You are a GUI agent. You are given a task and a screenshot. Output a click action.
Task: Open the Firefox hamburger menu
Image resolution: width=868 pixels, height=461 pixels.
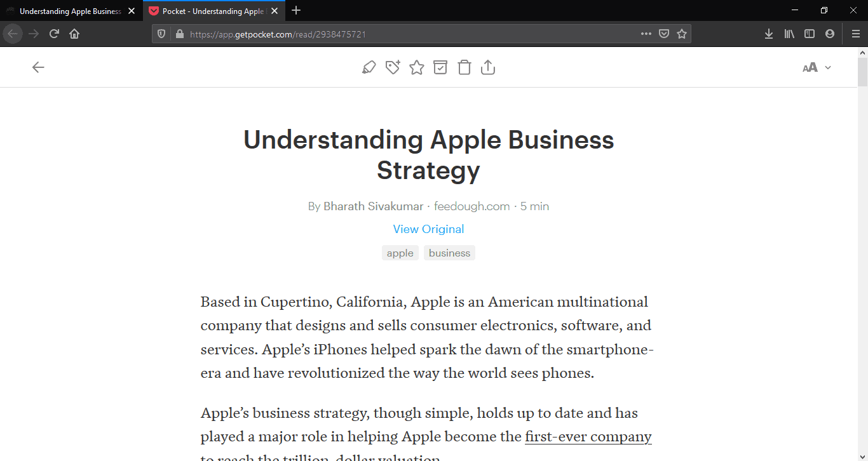(856, 34)
